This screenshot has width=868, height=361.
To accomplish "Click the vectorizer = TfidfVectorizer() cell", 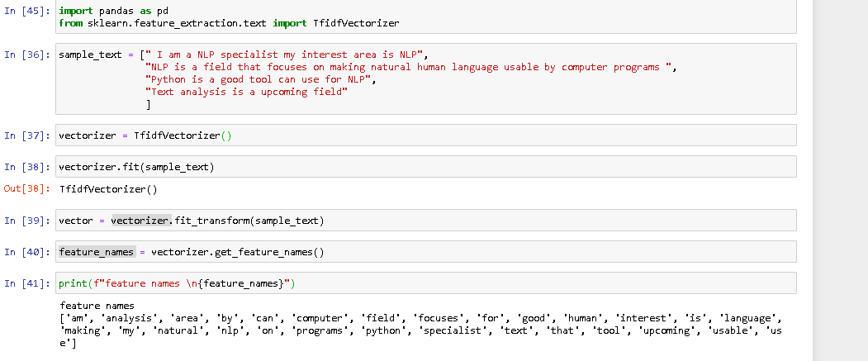I will tap(425, 135).
